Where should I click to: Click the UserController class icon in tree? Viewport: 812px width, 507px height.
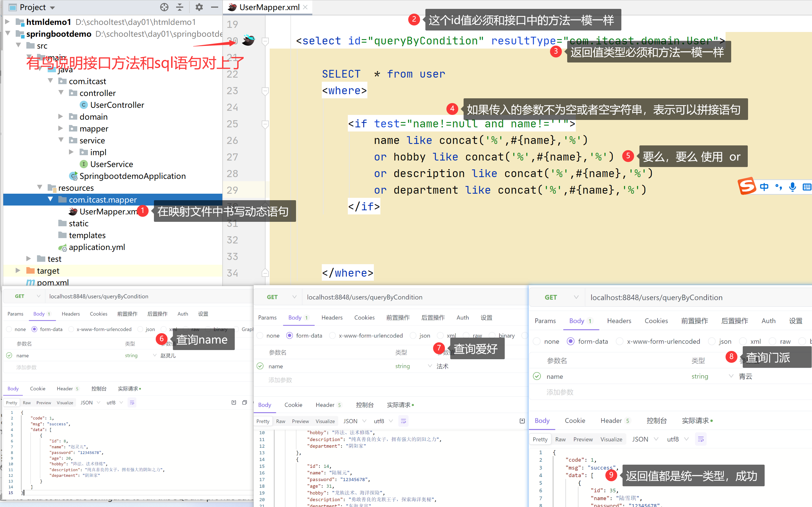click(84, 105)
